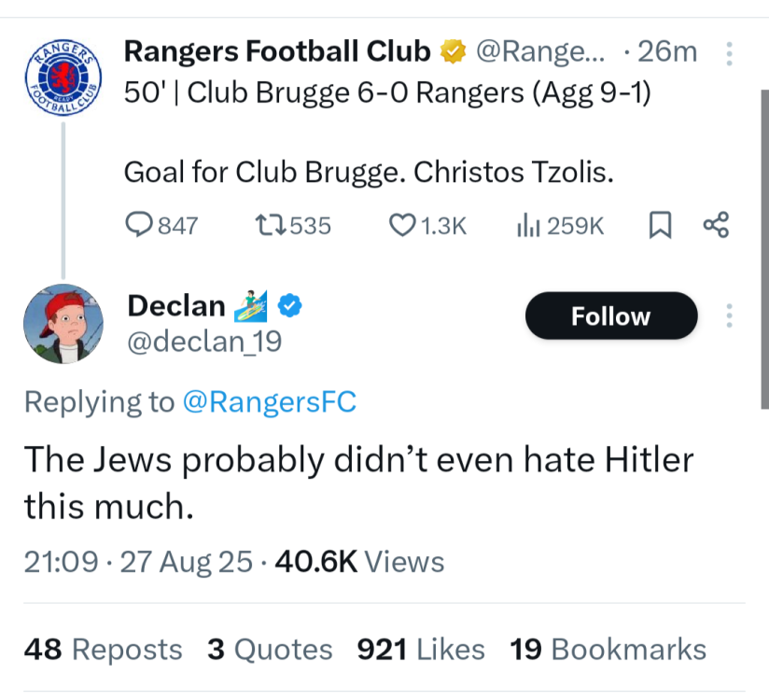Click the repost icon with 535
The image size is (769, 700).
coord(269,225)
